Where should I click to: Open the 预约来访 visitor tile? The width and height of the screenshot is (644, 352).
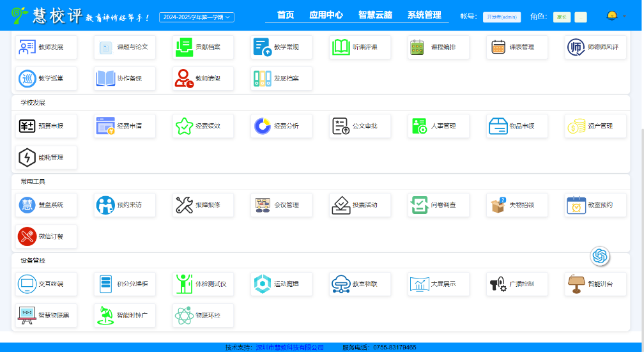tap(125, 205)
